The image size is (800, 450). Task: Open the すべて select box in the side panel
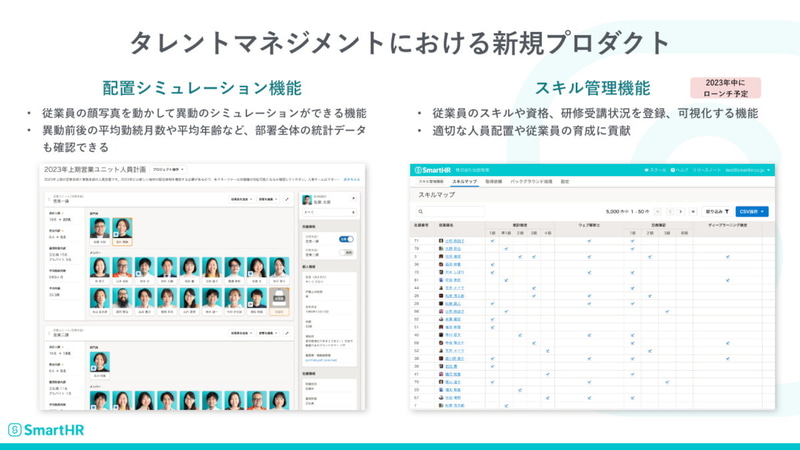329,212
